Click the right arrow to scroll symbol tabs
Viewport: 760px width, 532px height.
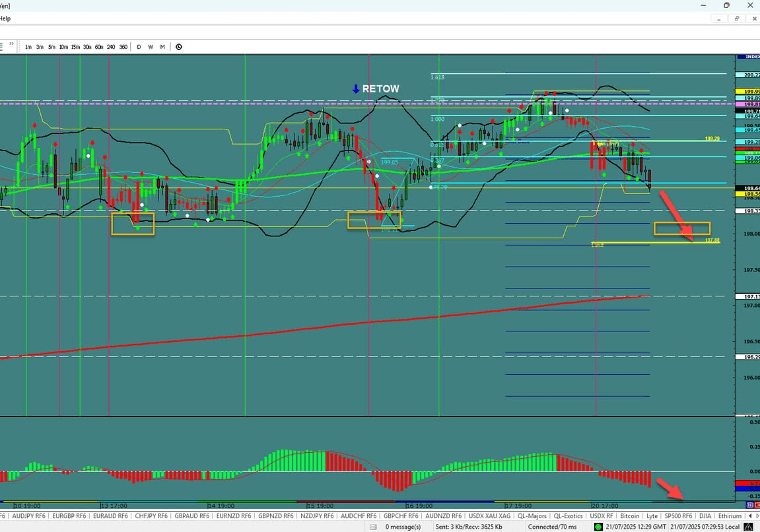(757, 515)
